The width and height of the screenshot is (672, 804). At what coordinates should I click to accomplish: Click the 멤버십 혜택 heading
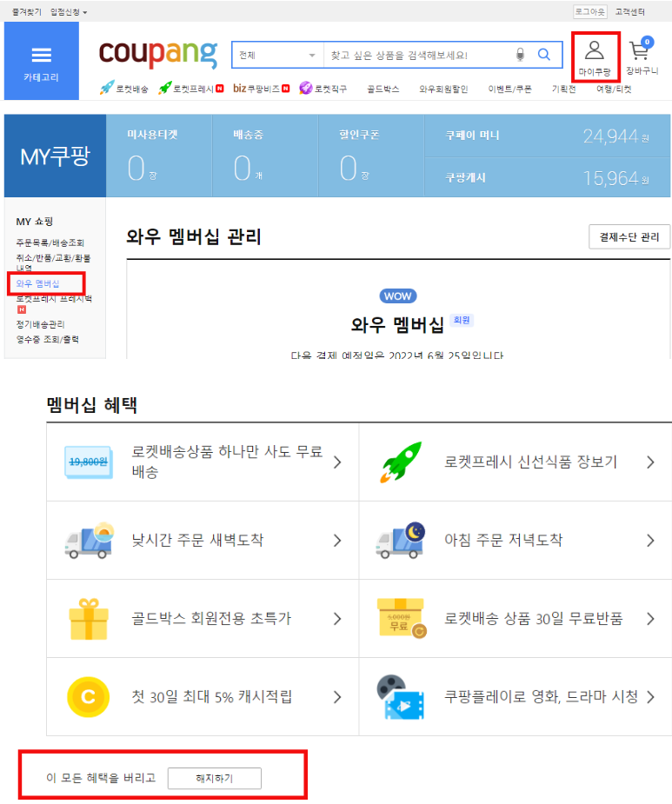click(x=92, y=404)
